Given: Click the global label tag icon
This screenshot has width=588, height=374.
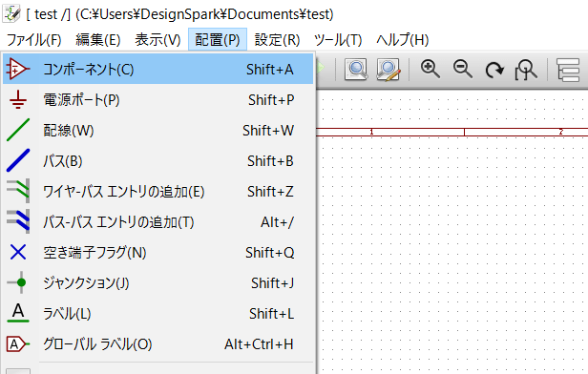Looking at the screenshot, I should click(x=17, y=343).
